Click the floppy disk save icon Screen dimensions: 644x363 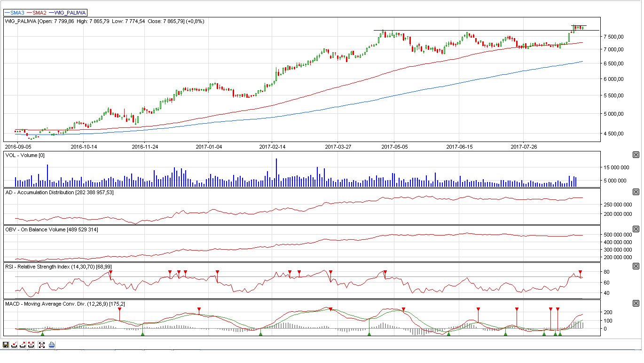[x=5, y=345]
